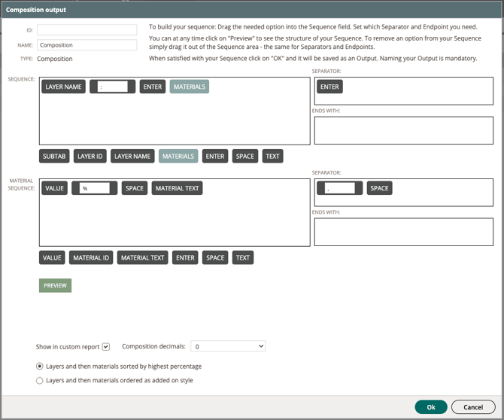Toggle the Show in custom report checkbox
Image resolution: width=504 pixels, height=420 pixels.
pos(106,347)
